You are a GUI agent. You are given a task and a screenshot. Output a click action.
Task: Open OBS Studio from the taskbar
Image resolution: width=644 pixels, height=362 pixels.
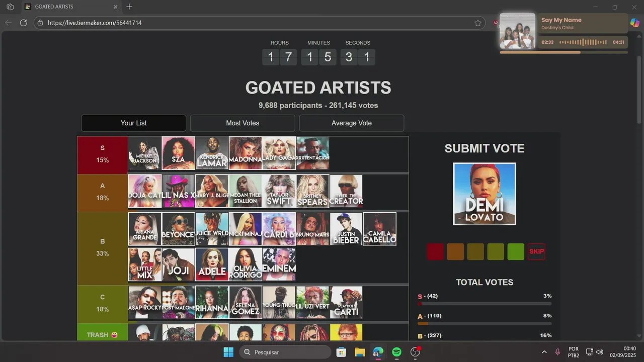[415, 352]
